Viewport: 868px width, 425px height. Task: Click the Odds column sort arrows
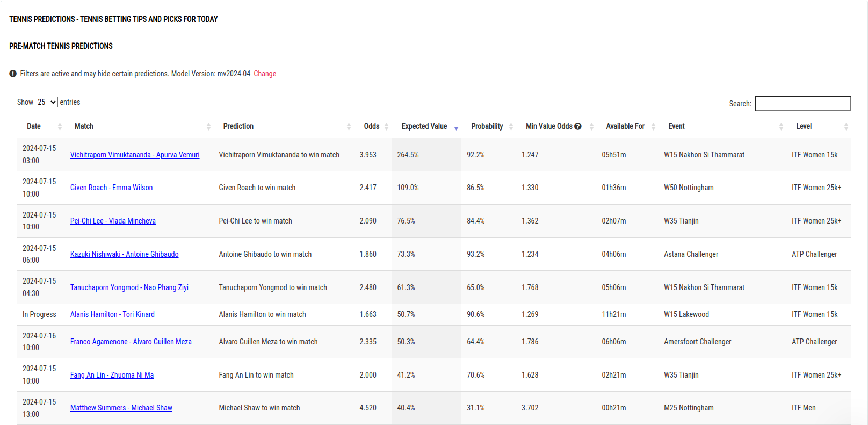(386, 126)
